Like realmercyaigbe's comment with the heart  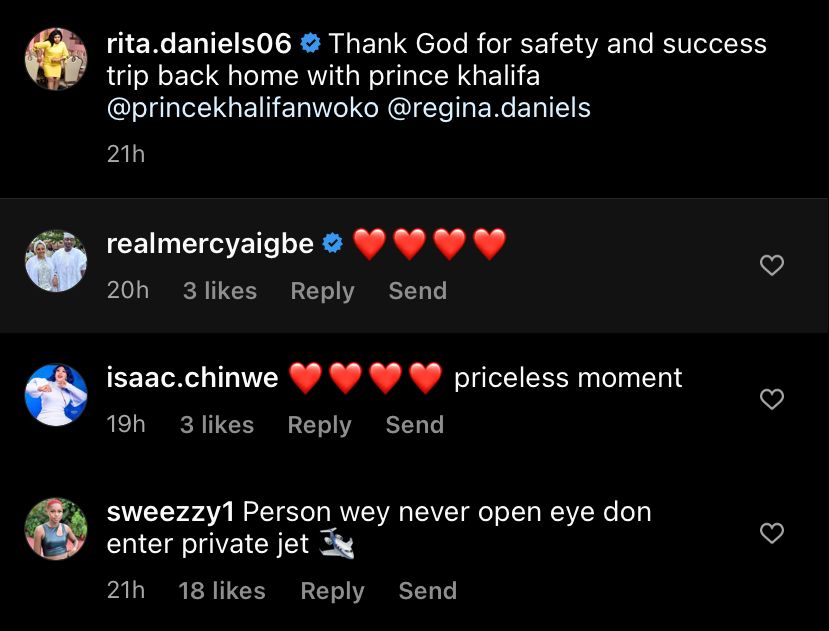[x=772, y=266]
